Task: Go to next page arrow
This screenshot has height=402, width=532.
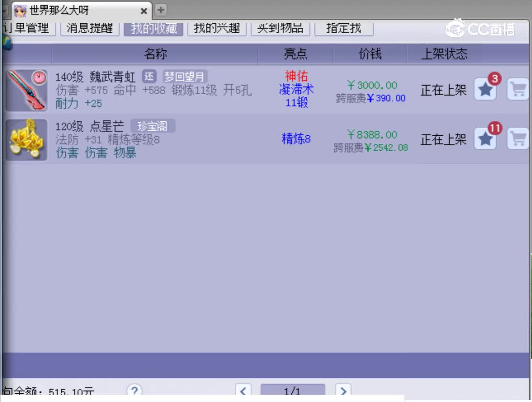Action: 343,390
